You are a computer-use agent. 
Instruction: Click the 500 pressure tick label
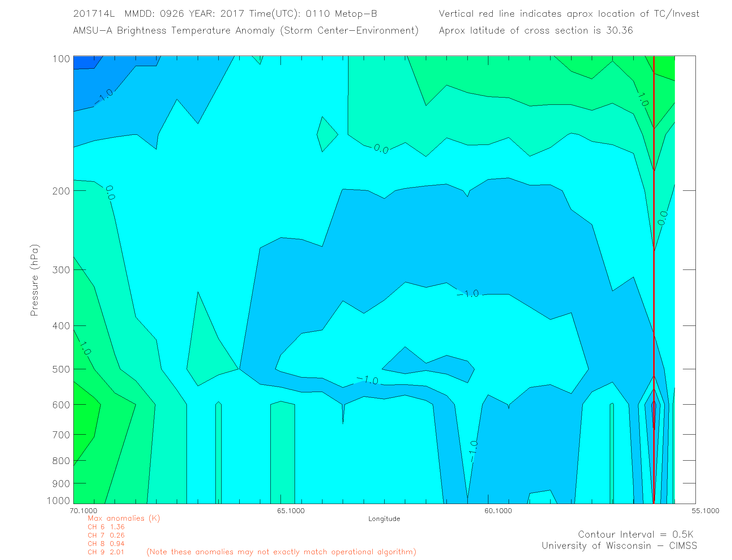(61, 369)
